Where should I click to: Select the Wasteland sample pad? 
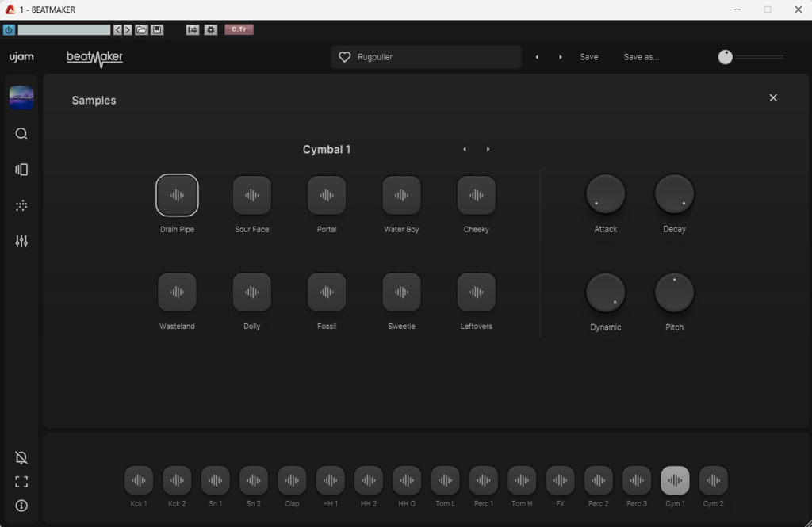177,292
